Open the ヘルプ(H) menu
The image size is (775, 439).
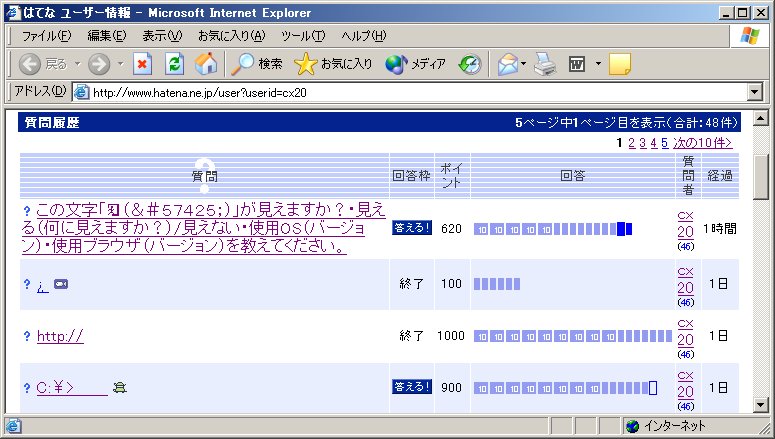click(x=363, y=36)
